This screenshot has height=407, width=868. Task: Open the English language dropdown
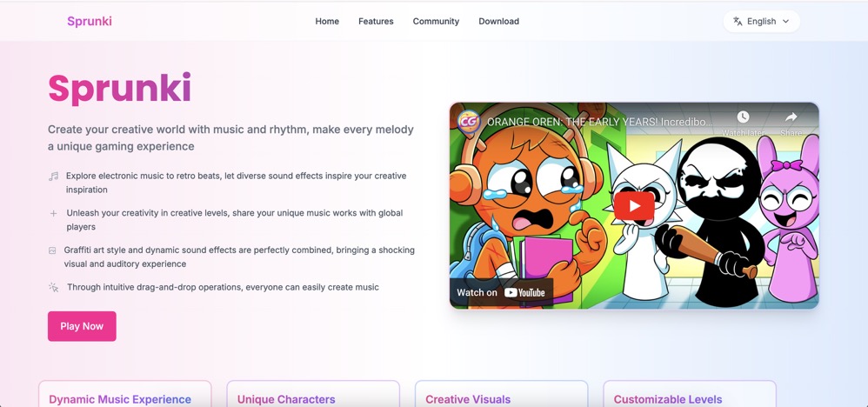point(761,21)
